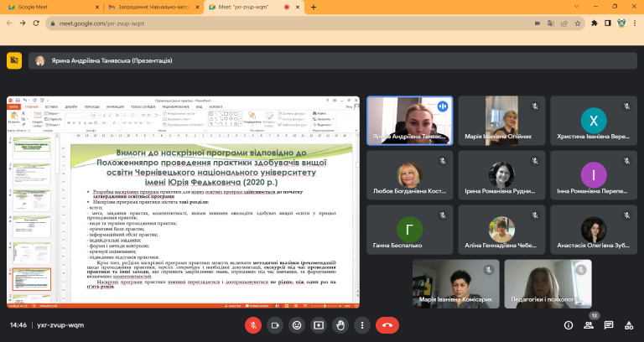Screen dimensions: 644x342
Task: Open the ПЕРЕХОДЫ tab in the shared PowerPoint
Action: pos(92,106)
